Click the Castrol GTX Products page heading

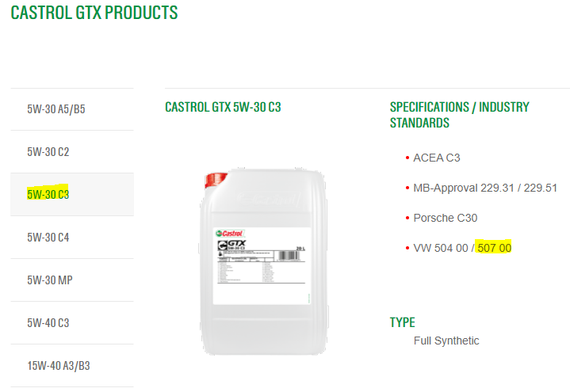pyautogui.click(x=94, y=13)
